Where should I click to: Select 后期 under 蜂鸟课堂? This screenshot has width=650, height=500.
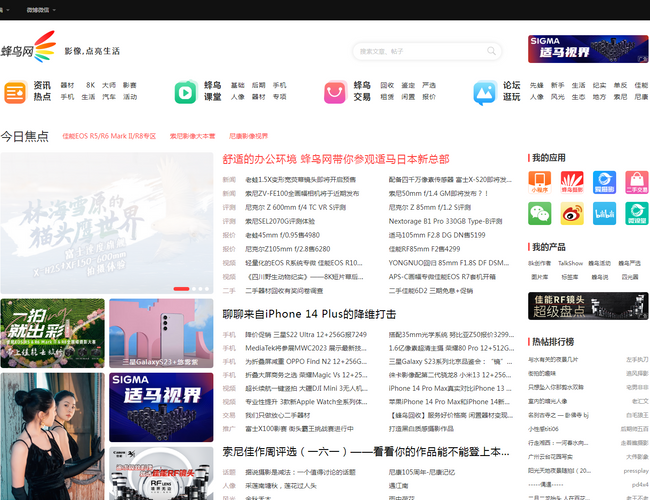pyautogui.click(x=258, y=85)
